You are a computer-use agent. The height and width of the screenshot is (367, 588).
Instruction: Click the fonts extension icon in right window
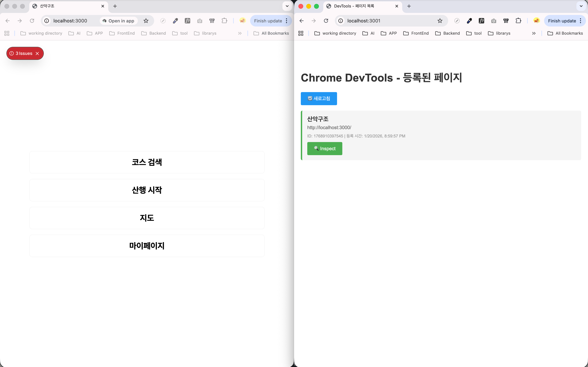pos(481,21)
